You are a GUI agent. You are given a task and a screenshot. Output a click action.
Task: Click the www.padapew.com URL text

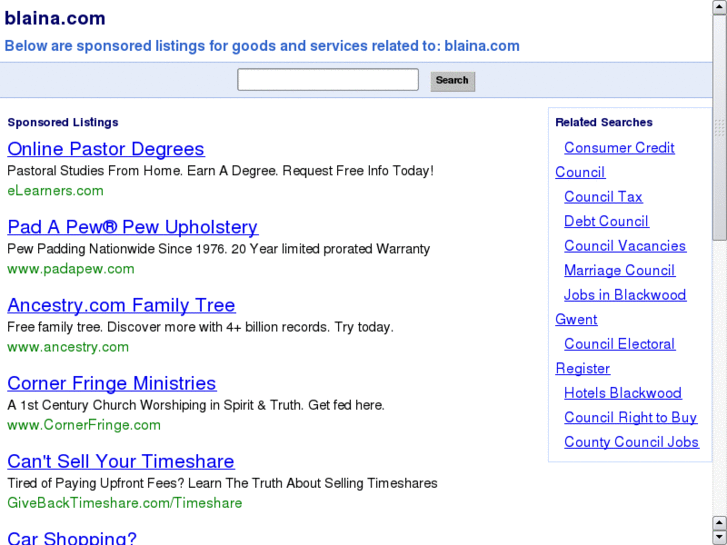pos(71,269)
